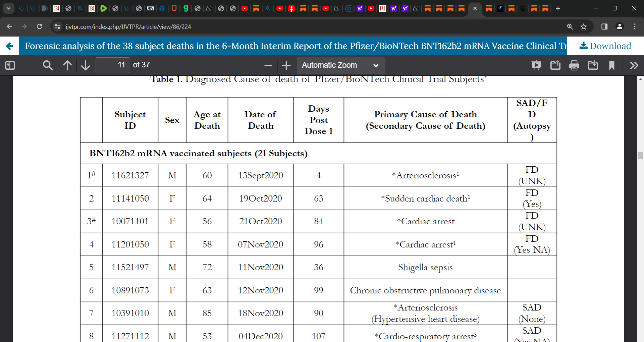Open PDF viewer tools menu chevrons

(x=634, y=65)
